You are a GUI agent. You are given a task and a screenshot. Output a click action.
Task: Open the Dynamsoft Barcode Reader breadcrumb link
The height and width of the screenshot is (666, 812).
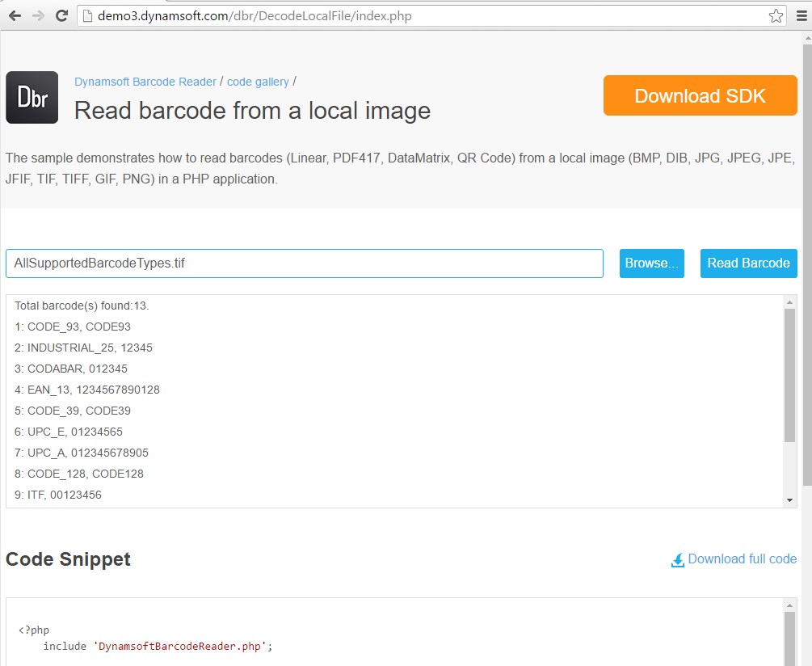coord(145,82)
